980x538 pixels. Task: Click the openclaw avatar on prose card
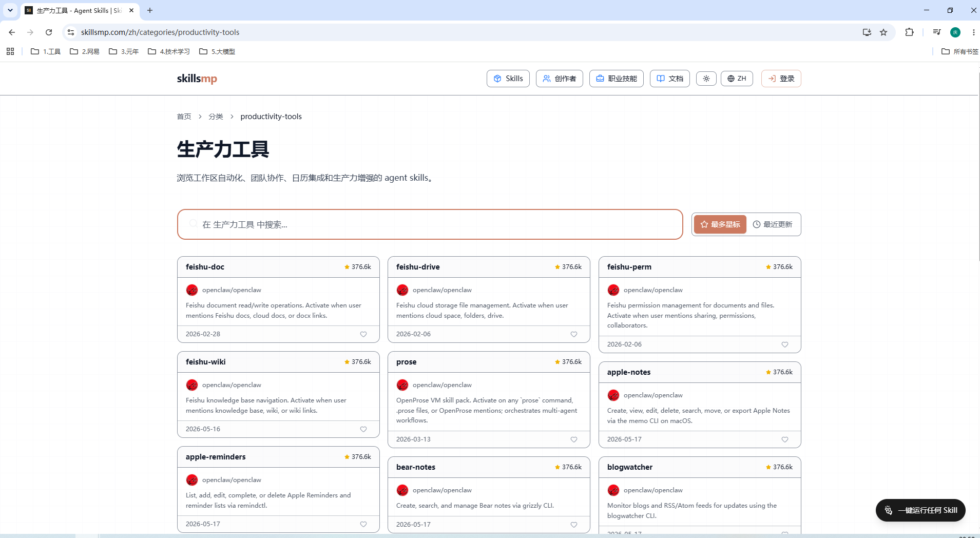pyautogui.click(x=402, y=385)
